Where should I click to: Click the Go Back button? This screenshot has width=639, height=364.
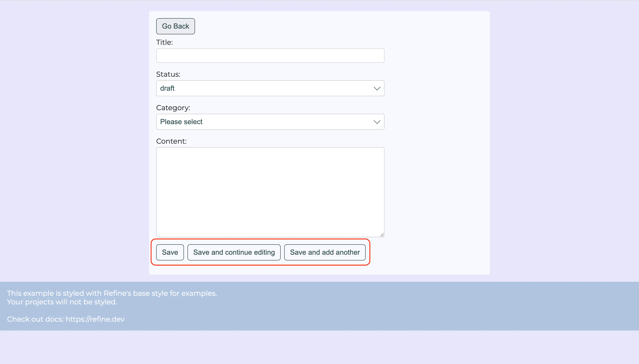coord(175,26)
